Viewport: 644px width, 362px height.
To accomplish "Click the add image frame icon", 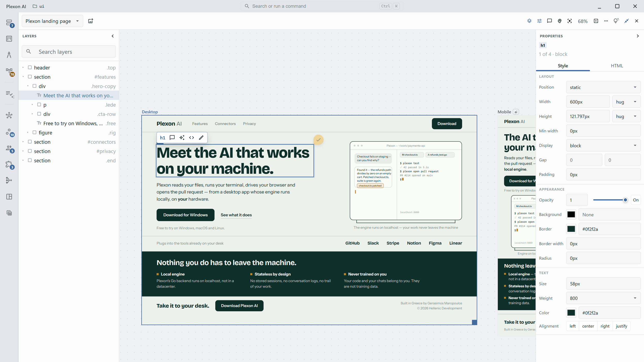I will point(91,21).
